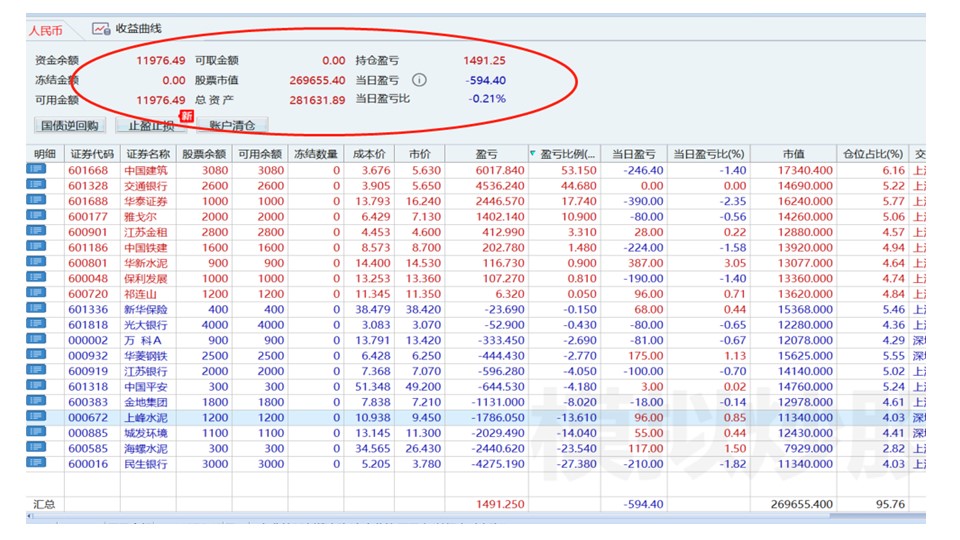Sort by 盈亏 column header
This screenshot has width=960, height=540.
point(487,154)
